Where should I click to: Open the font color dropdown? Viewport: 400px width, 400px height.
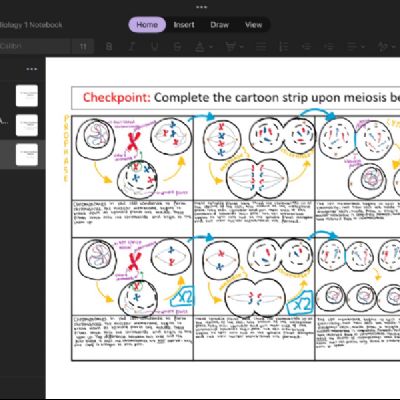tap(203, 46)
